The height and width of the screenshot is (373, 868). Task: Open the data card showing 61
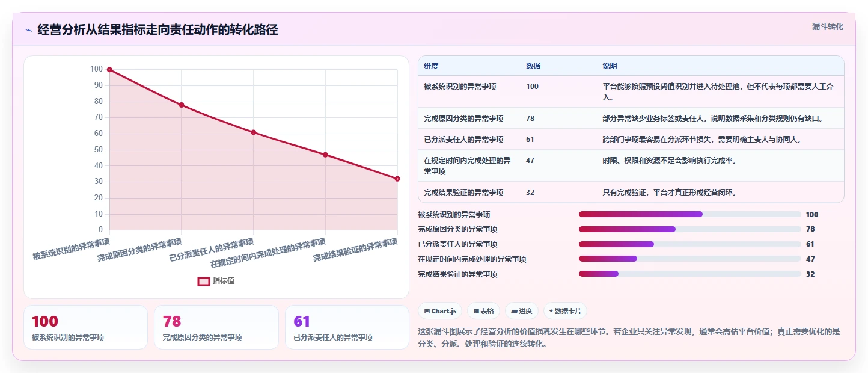click(x=347, y=327)
